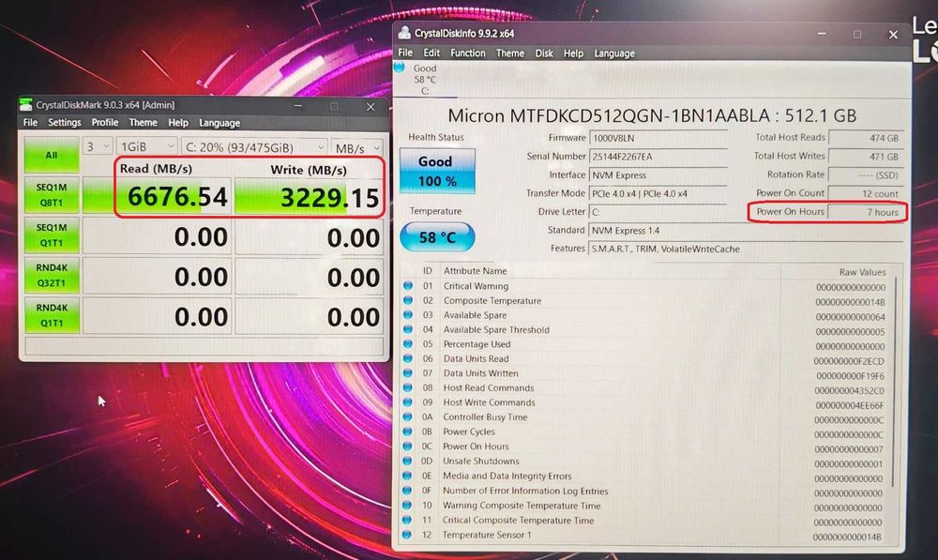Open Edit menu in CrystalDiskInfo
Image resolution: width=938 pixels, height=560 pixels.
pos(431,53)
